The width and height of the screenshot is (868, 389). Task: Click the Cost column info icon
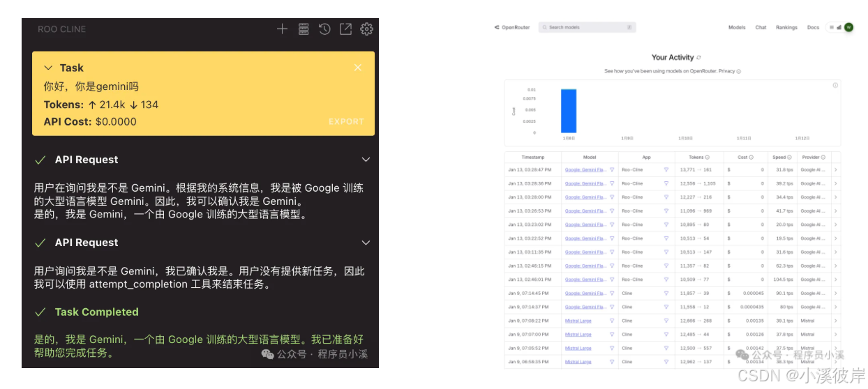point(751,158)
